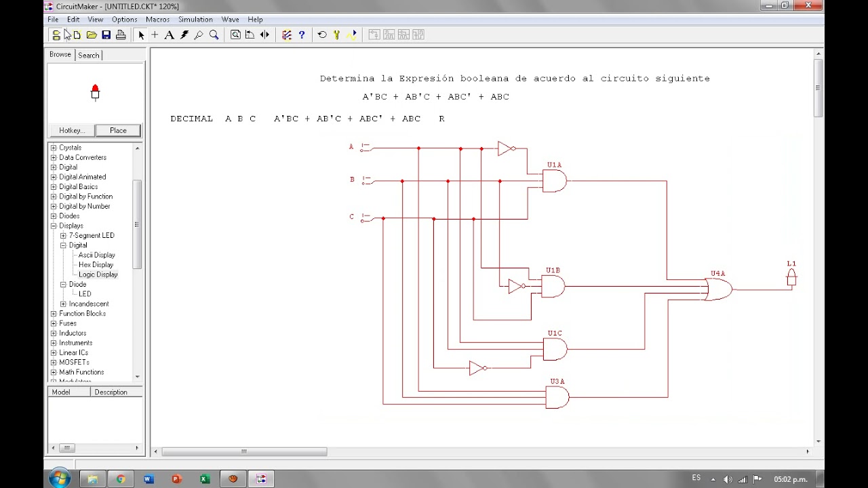Image resolution: width=868 pixels, height=488 pixels.
Task: Select the U1C AND gate
Action: (555, 349)
